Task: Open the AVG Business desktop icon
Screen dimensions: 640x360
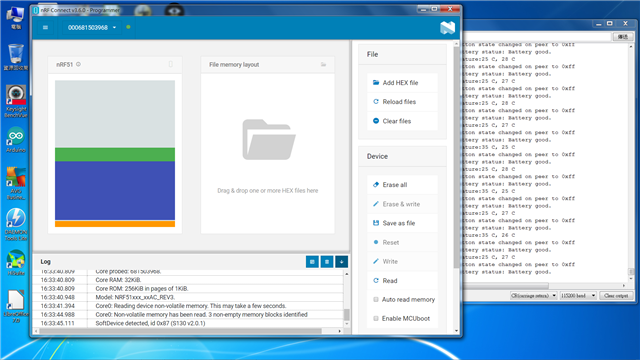Action: [16, 184]
